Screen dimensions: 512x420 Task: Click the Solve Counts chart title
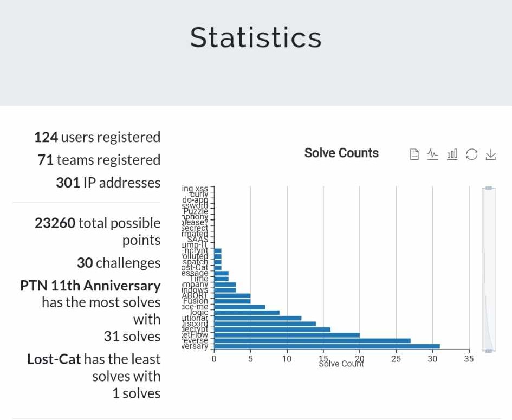341,153
